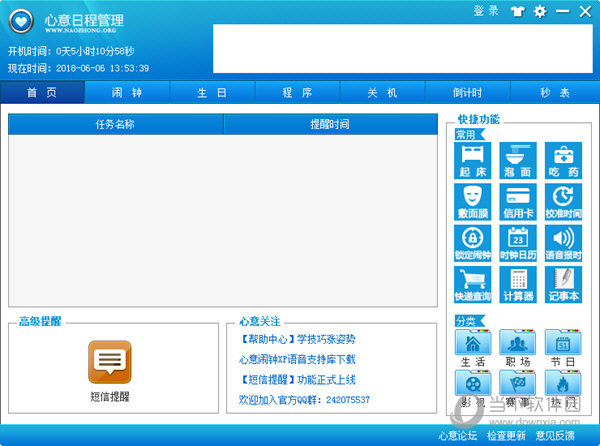Open the 意见反馈 feedback link

(x=555, y=435)
